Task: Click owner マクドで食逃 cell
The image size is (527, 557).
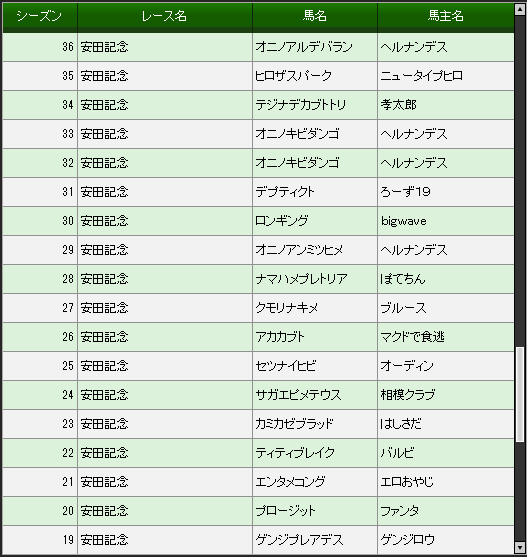Action: 446,337
